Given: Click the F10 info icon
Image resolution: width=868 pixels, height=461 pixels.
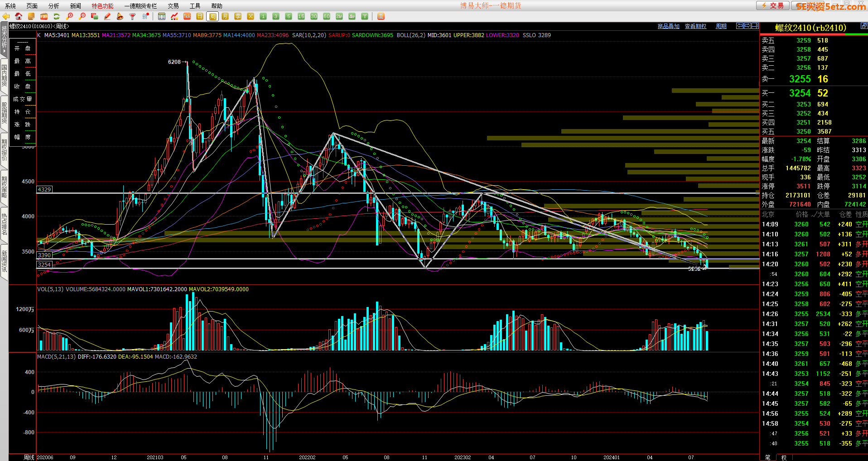Looking at the screenshot, I should 44,16.
